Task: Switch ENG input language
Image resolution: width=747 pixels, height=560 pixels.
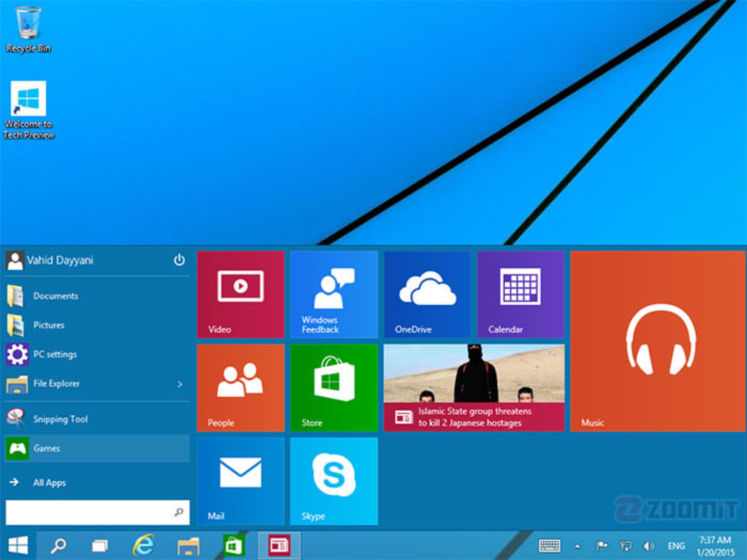Action: [x=676, y=546]
